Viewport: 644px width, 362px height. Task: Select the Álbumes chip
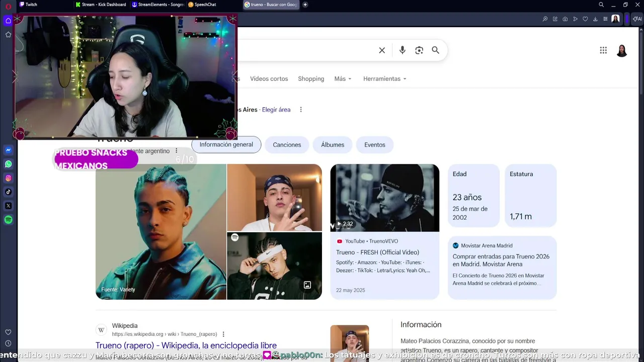point(333,145)
